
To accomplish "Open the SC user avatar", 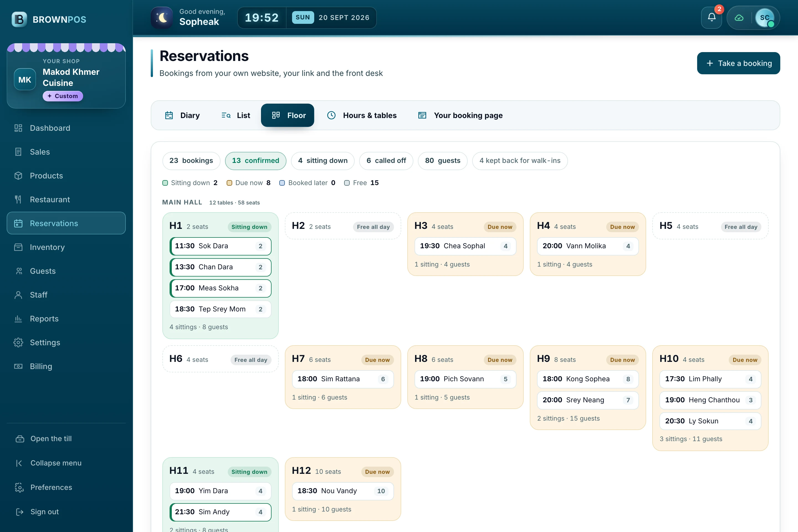I will tap(765, 18).
